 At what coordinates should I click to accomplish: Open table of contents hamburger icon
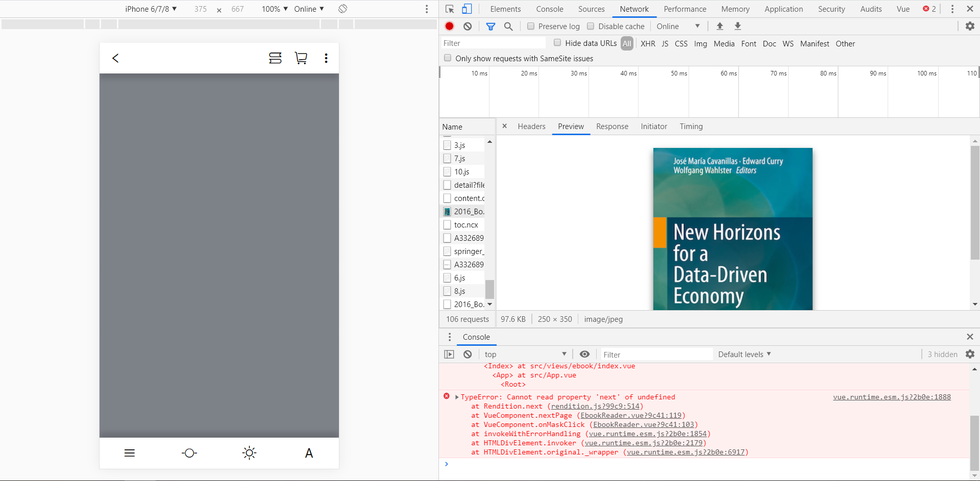point(130,453)
